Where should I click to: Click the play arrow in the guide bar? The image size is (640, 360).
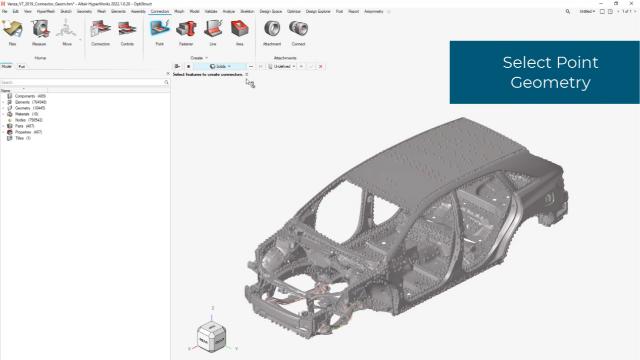(301, 66)
